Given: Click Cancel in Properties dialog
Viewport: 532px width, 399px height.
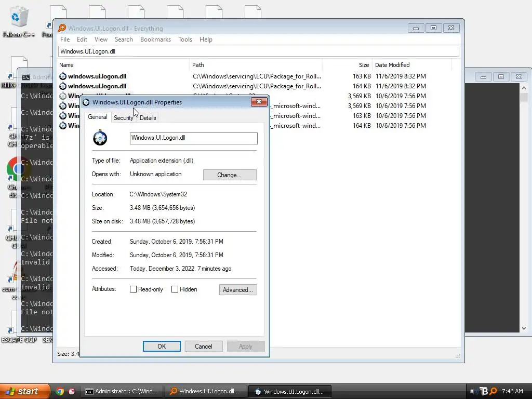Looking at the screenshot, I should pyautogui.click(x=204, y=346).
